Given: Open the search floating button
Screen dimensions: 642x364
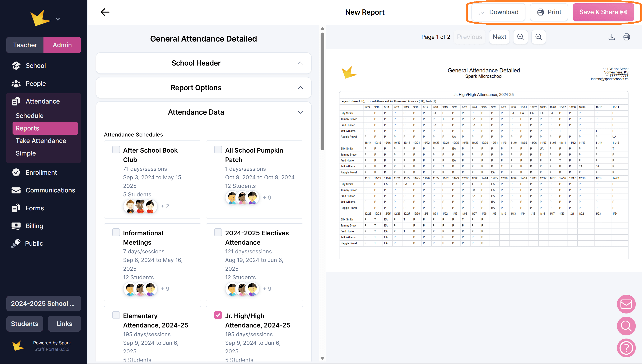Looking at the screenshot, I should tap(626, 326).
